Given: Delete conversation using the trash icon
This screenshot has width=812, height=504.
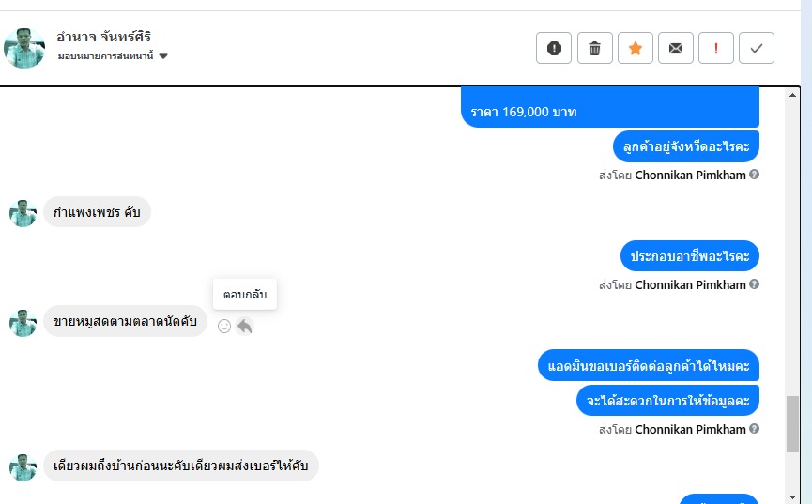Looking at the screenshot, I should [594, 48].
